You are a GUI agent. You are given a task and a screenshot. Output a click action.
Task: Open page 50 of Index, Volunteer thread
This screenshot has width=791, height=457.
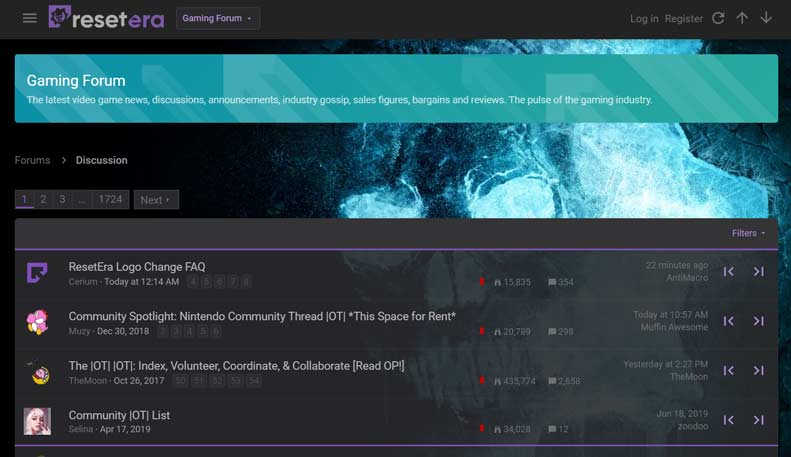click(181, 381)
